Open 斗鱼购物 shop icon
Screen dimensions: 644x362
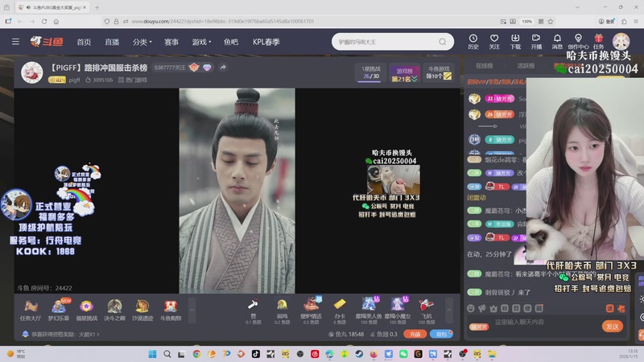pos(171,311)
